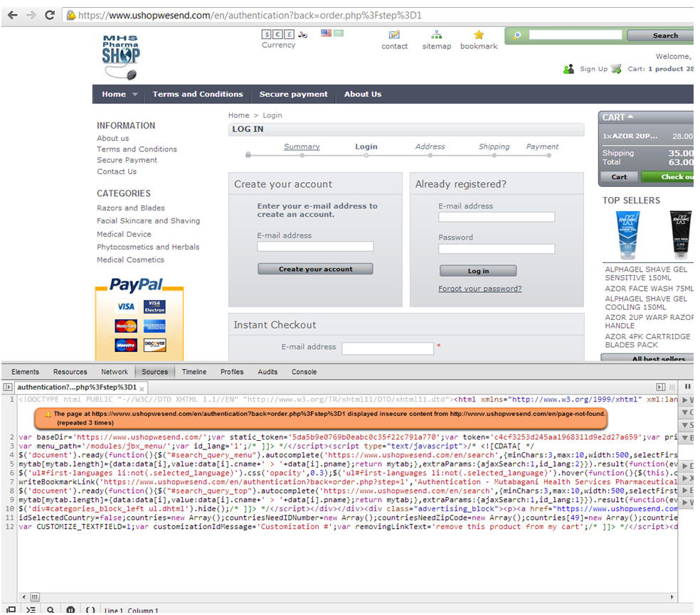The image size is (700, 615).
Task: Toggle pause on exceptions icon
Action: point(70,609)
